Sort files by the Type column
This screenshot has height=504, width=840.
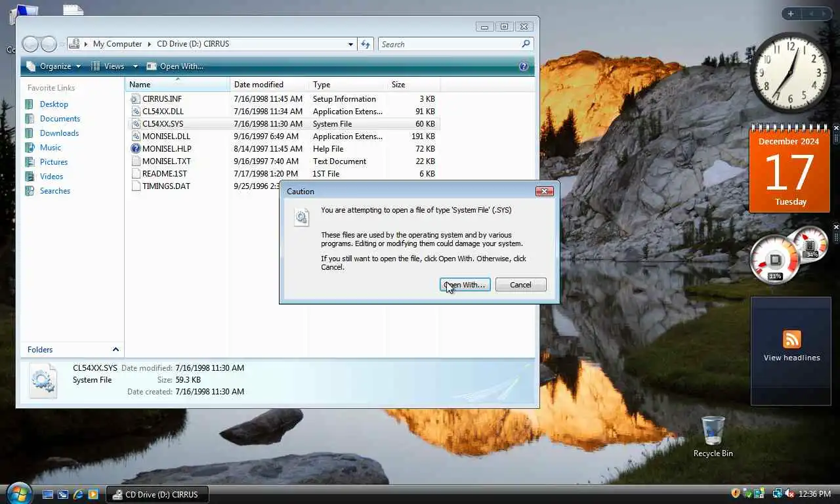click(x=348, y=85)
